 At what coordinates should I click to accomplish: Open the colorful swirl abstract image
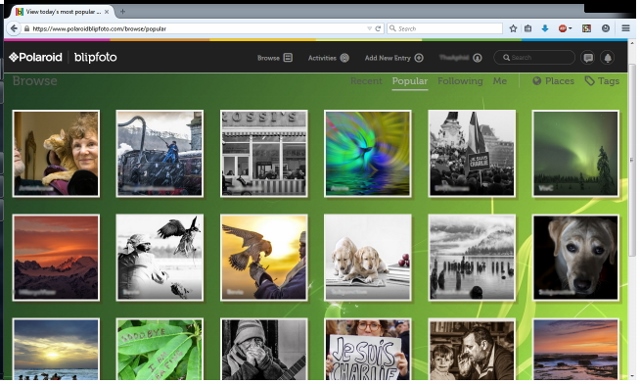pyautogui.click(x=368, y=153)
